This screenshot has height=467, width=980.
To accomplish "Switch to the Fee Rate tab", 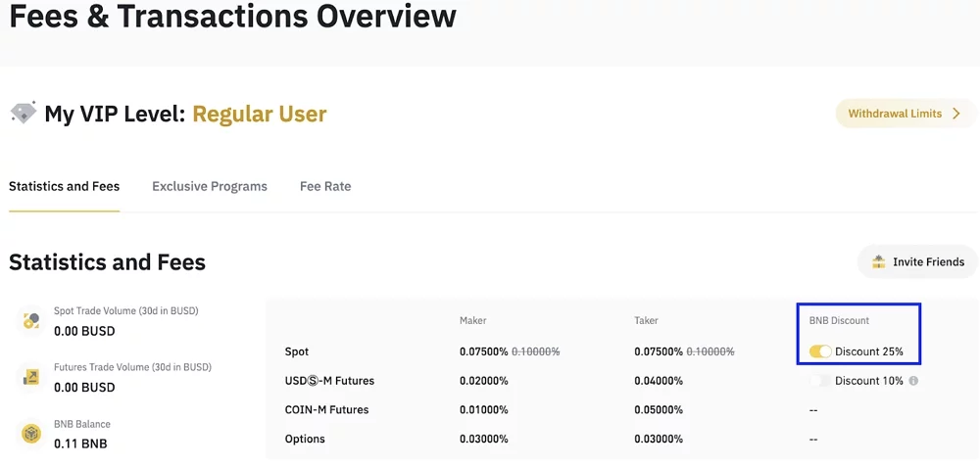I will tap(325, 186).
